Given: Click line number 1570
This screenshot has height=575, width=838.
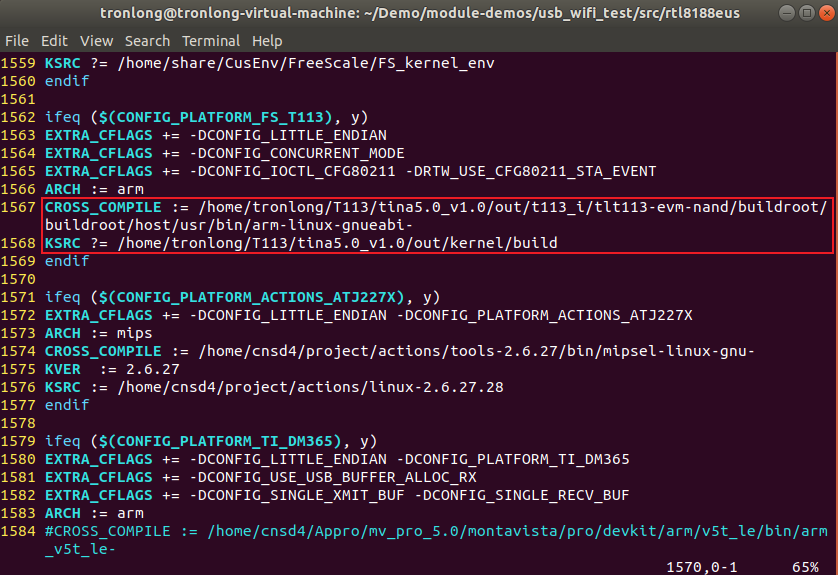Looking at the screenshot, I should pyautogui.click(x=18, y=279).
